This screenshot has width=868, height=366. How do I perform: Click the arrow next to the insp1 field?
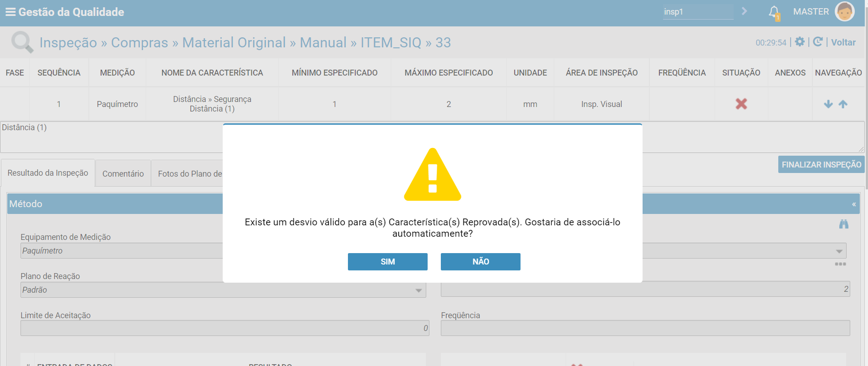[744, 11]
